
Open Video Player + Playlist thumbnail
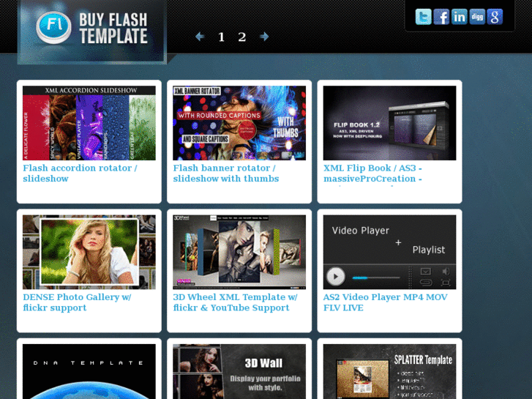[x=389, y=252]
